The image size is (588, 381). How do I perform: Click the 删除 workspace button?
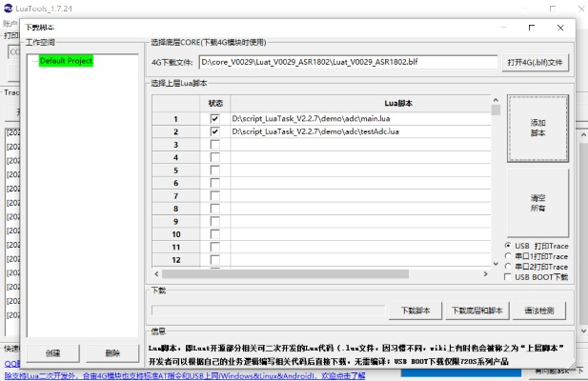click(112, 353)
